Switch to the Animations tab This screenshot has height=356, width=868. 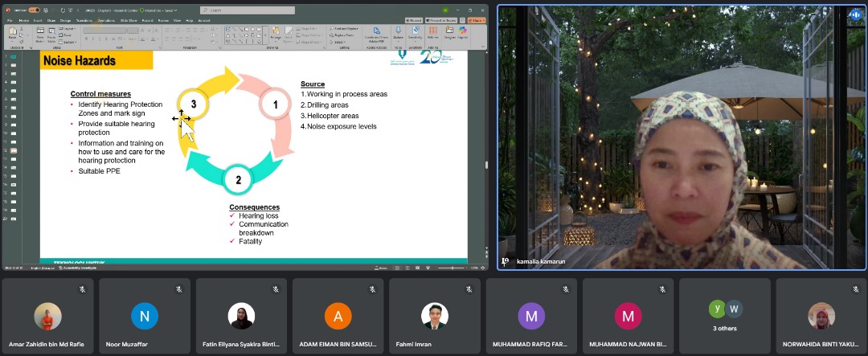point(106,20)
